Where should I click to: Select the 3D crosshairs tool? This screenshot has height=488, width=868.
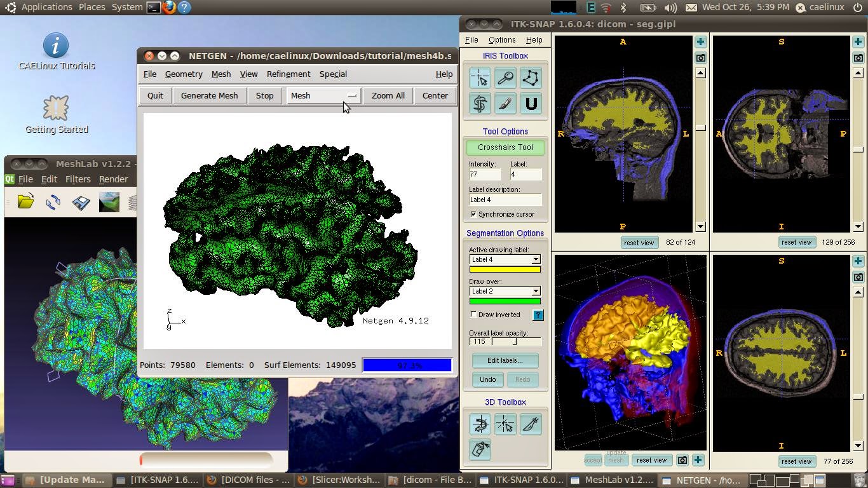pyautogui.click(x=505, y=424)
